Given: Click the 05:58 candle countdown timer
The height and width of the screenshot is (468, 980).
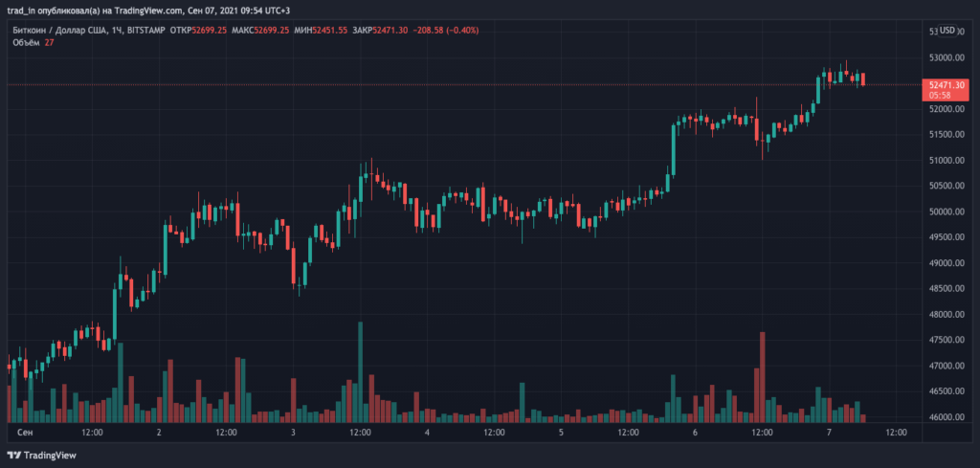Looking at the screenshot, I should point(940,96).
